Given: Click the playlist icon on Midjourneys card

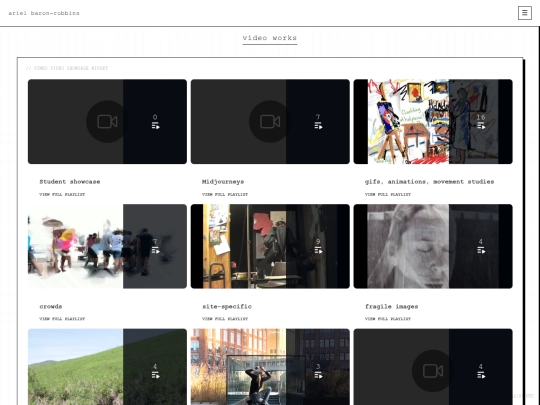Looking at the screenshot, I should tap(319, 126).
